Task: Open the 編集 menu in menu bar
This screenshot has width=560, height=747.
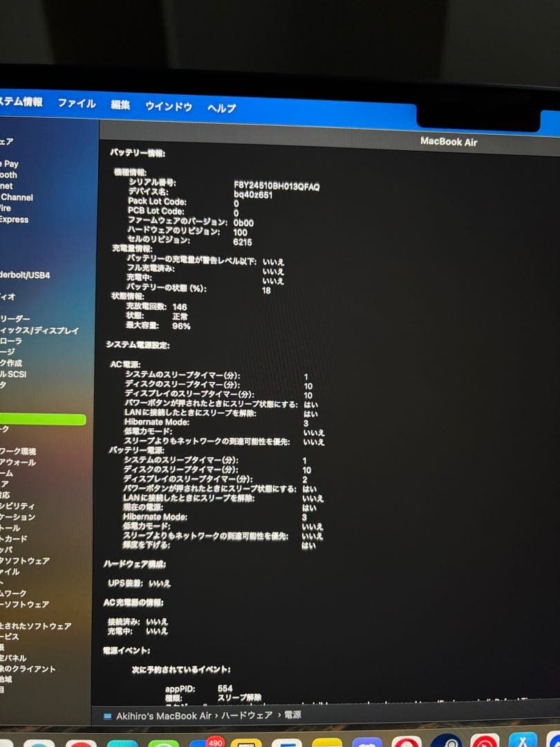Action: pos(120,104)
